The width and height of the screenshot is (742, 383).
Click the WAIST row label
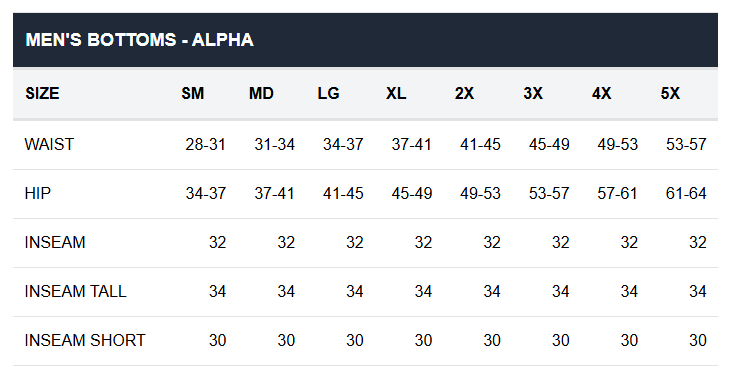49,144
